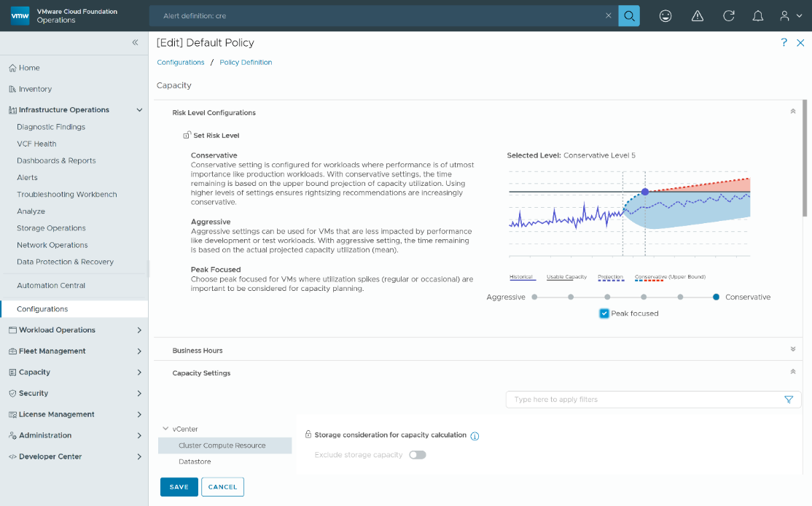
Task: Click the refresh icon in the top bar
Action: [x=728, y=15]
